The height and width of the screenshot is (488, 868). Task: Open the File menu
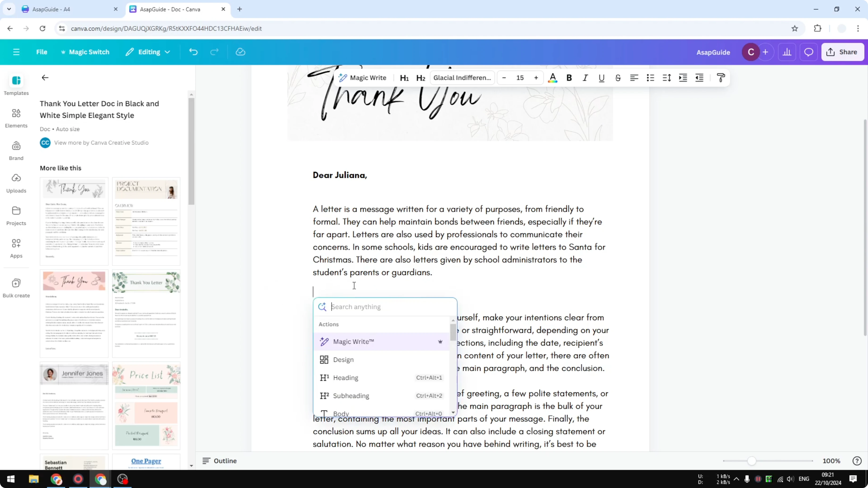point(42,52)
